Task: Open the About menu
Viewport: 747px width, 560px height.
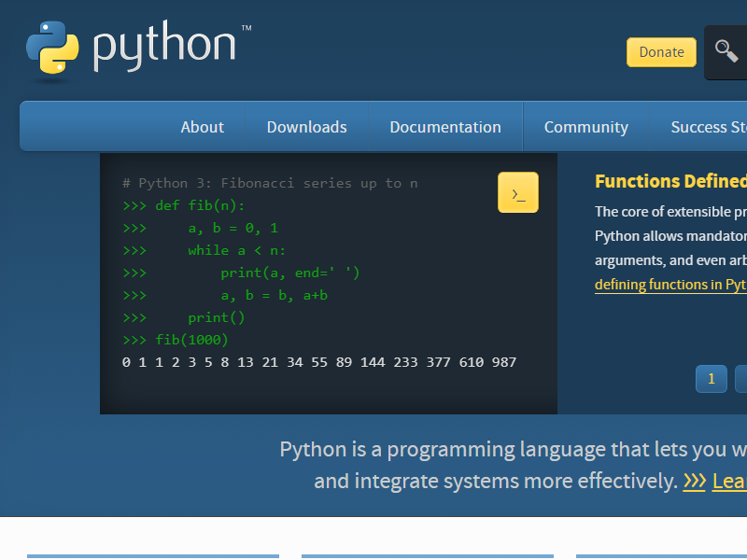Action: tap(202, 127)
